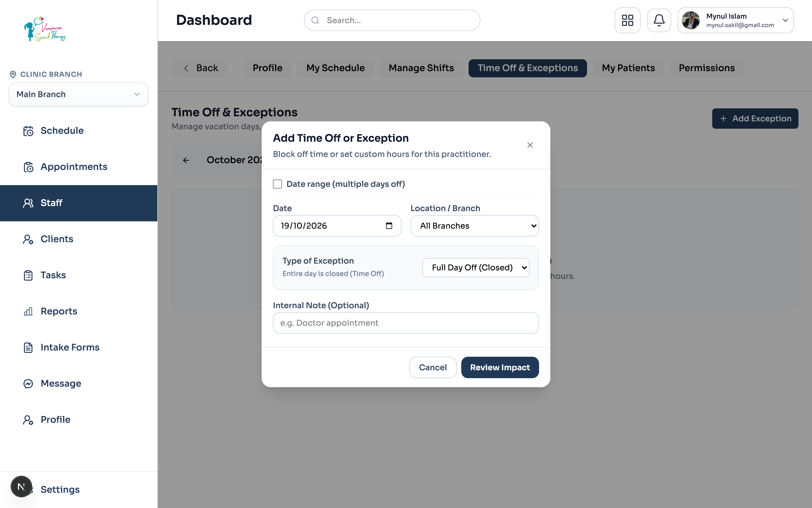
Task: Click the Reports bar chart icon
Action: click(28, 312)
